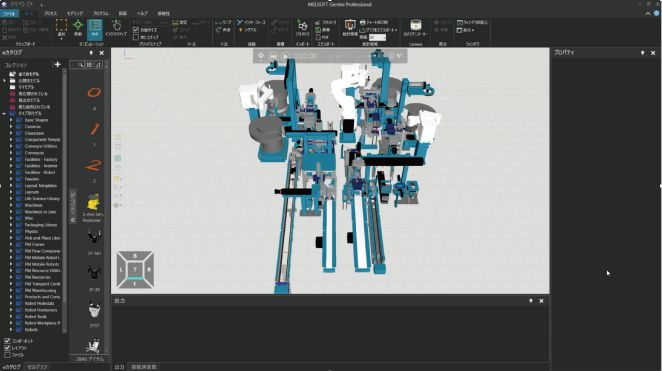The height and width of the screenshot is (371, 662).
Task: Click the Signal lightning icon
Action: click(248, 30)
